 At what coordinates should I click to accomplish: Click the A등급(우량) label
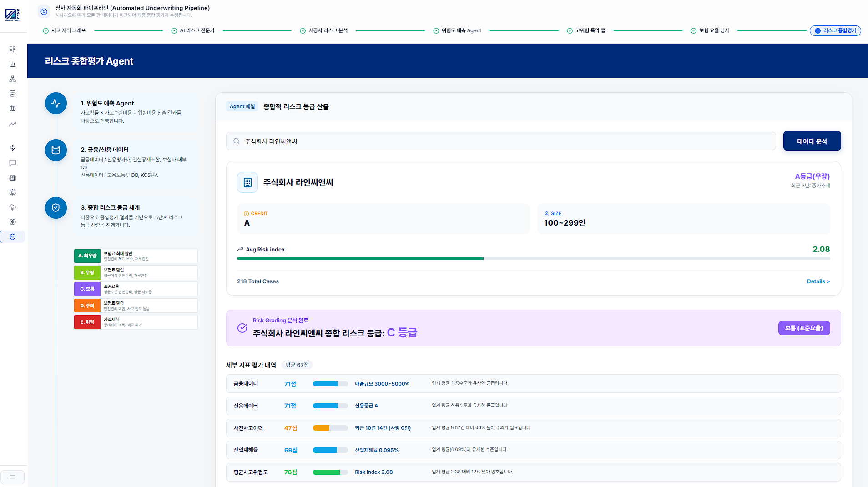812,176
